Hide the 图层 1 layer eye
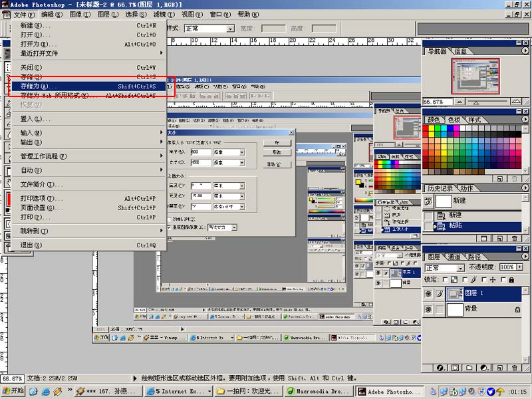This screenshot has height=399, width=532. click(x=428, y=294)
